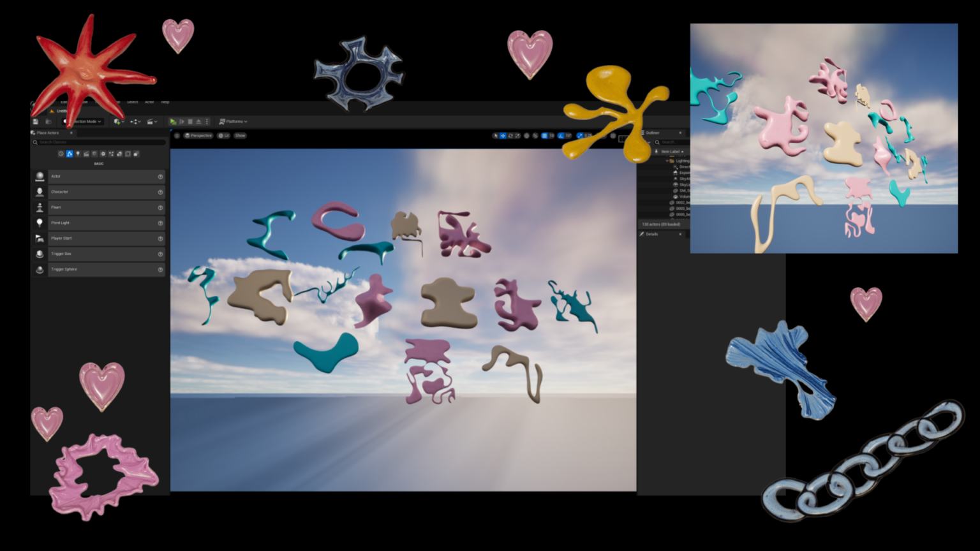Toggle the world coordinate globe icon
The image size is (980, 551).
click(x=526, y=136)
